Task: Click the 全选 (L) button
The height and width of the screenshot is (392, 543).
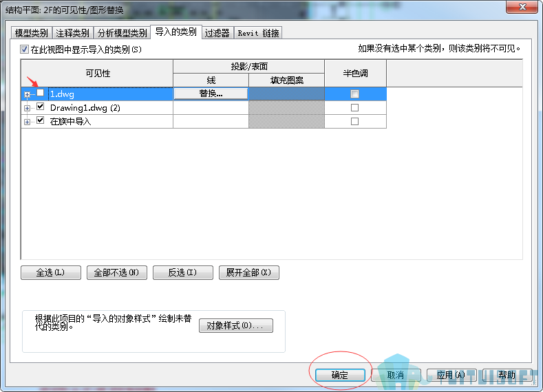Action: point(50,272)
